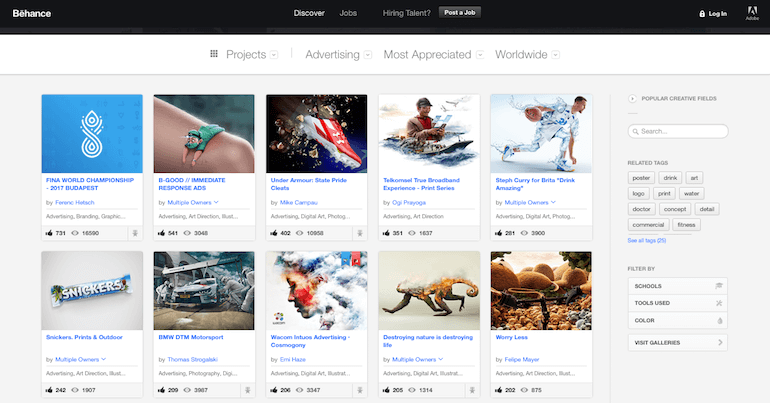Click the thumbs-up icon on B-GOOD card

click(162, 233)
